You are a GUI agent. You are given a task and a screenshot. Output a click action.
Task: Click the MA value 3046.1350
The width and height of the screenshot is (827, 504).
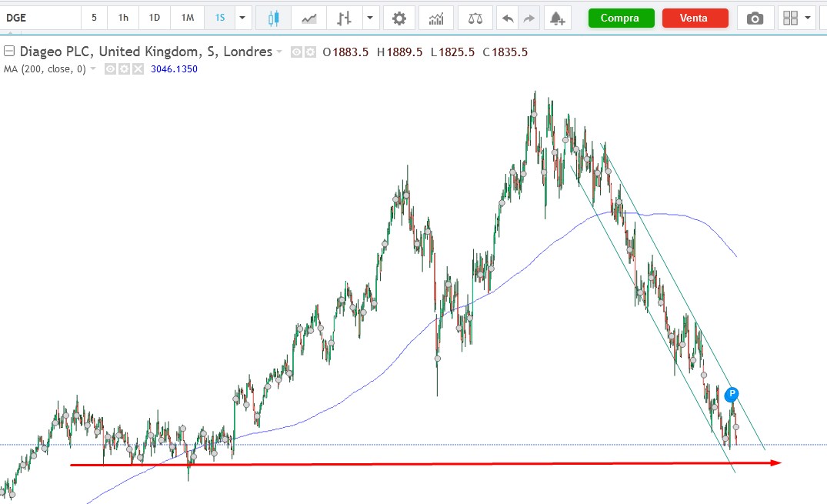point(174,69)
